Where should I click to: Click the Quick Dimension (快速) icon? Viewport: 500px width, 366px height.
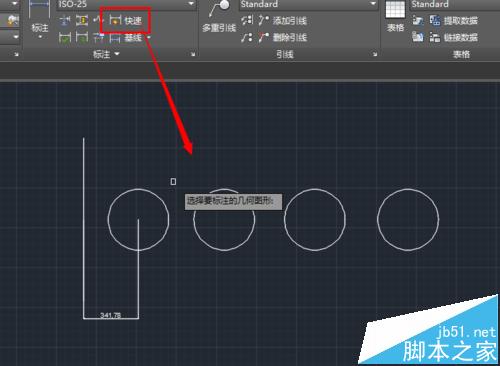[x=115, y=20]
